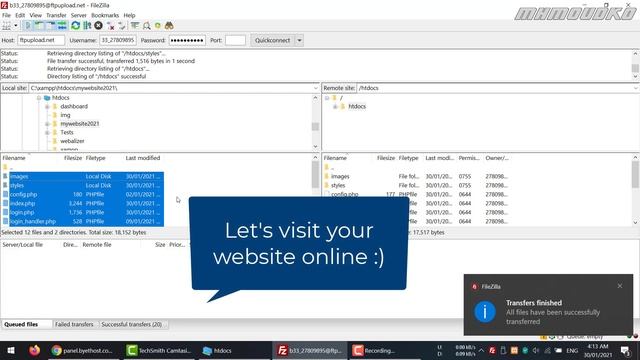Open the View menu
Viewport: 640px width, 360px height.
coord(36,15)
